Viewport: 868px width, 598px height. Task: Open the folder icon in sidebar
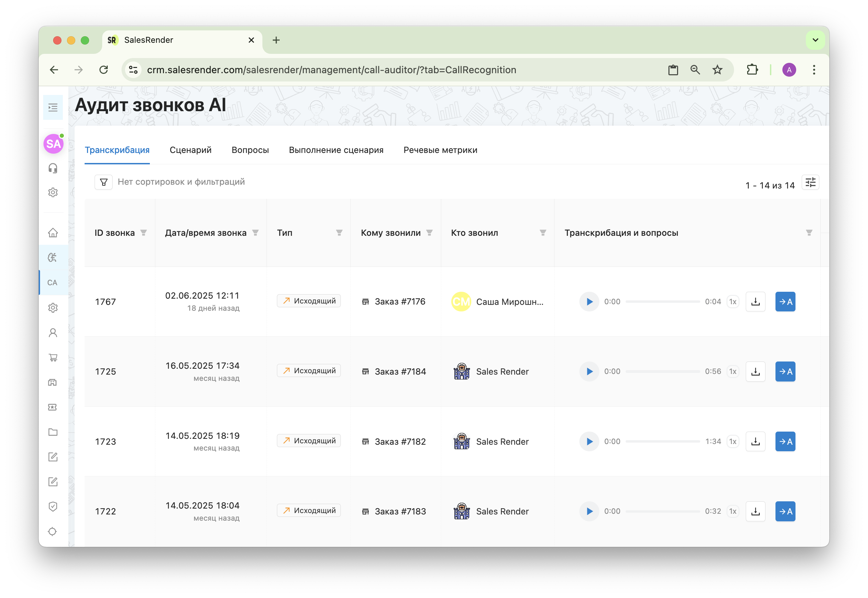53,432
